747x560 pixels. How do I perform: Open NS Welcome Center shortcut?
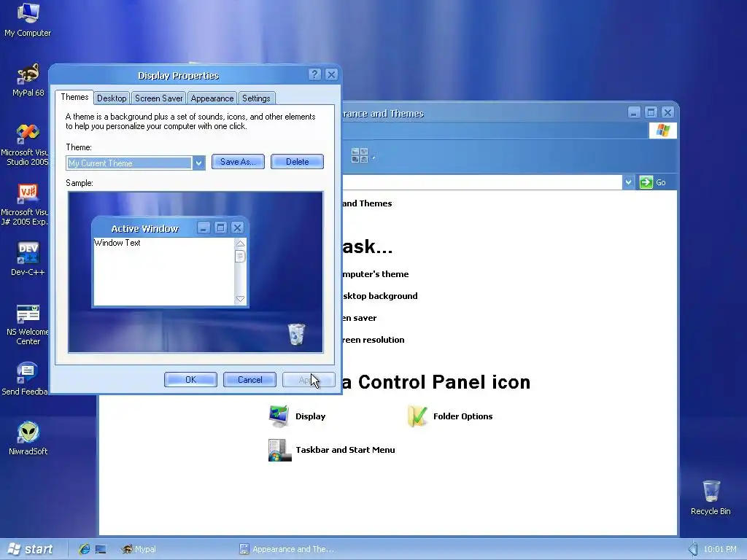pos(28,324)
